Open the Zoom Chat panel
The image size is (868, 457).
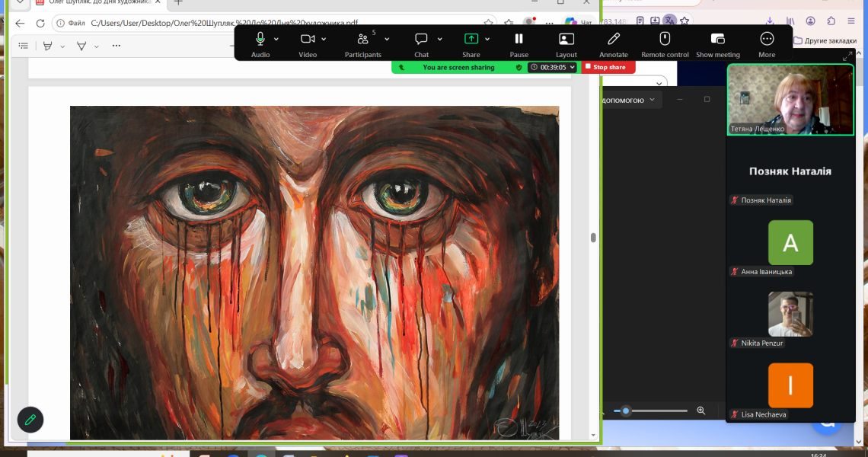click(x=421, y=44)
